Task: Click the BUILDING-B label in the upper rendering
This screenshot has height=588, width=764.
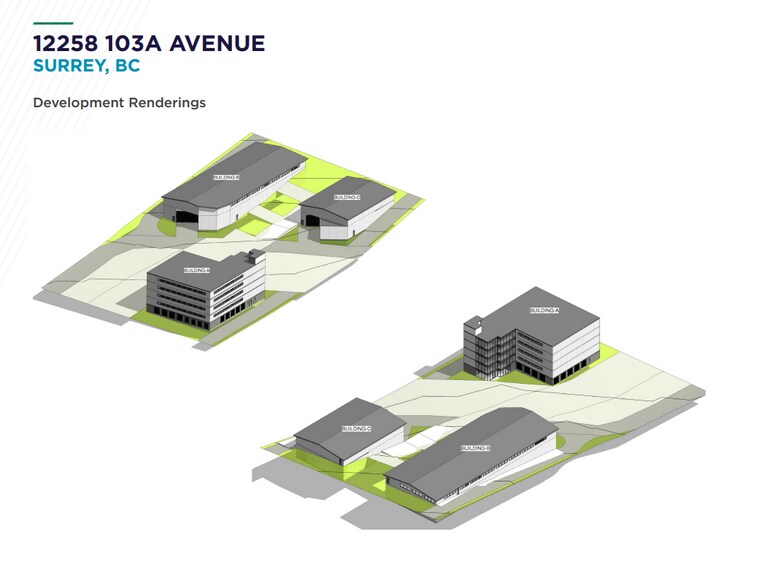Action: click(x=227, y=177)
